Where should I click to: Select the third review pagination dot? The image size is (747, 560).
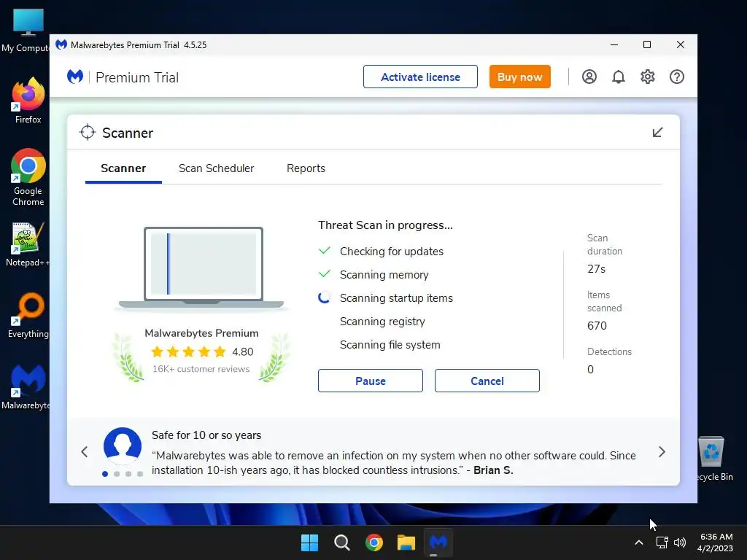pos(128,474)
